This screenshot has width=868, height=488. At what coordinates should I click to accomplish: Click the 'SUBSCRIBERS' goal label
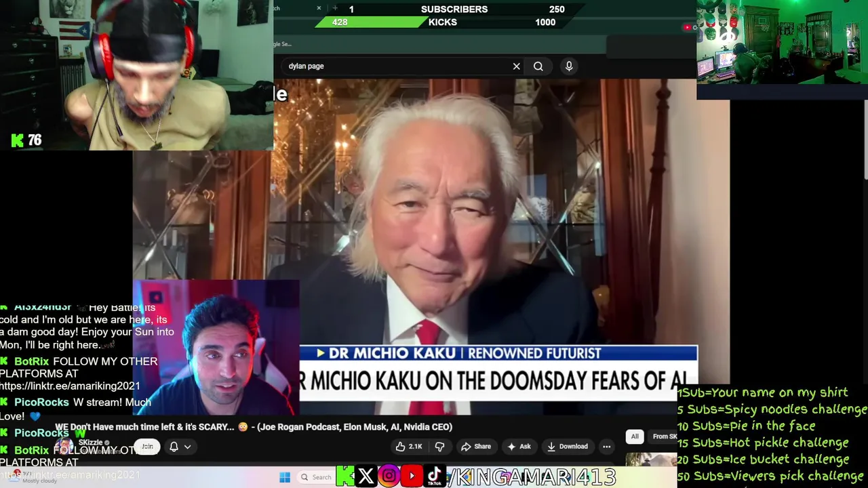(454, 9)
